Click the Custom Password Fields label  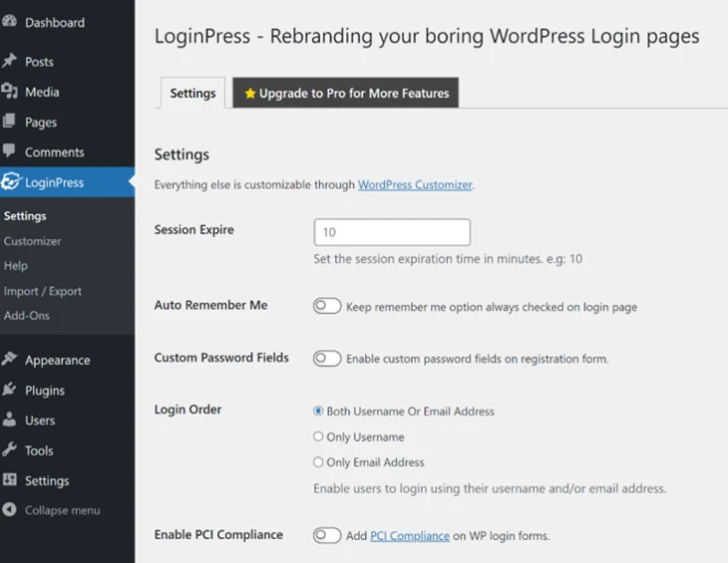[221, 358]
